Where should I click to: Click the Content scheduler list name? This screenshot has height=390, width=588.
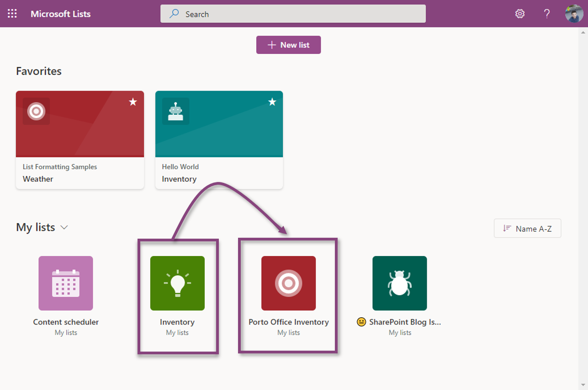66,322
